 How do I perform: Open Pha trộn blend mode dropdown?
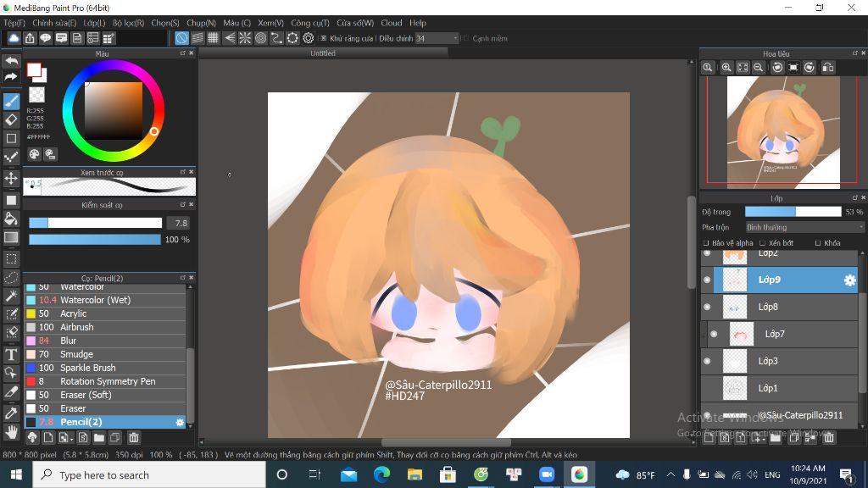(x=804, y=227)
